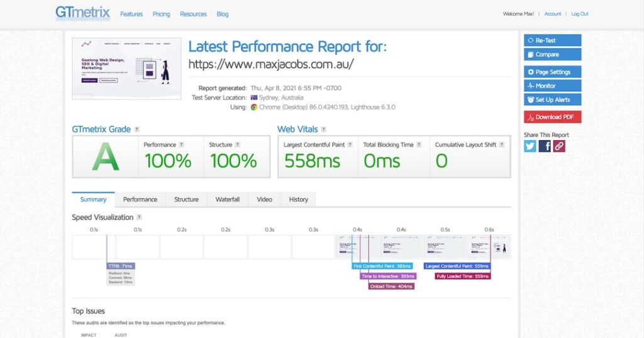Click the Sydney, Australia server location

[281, 98]
